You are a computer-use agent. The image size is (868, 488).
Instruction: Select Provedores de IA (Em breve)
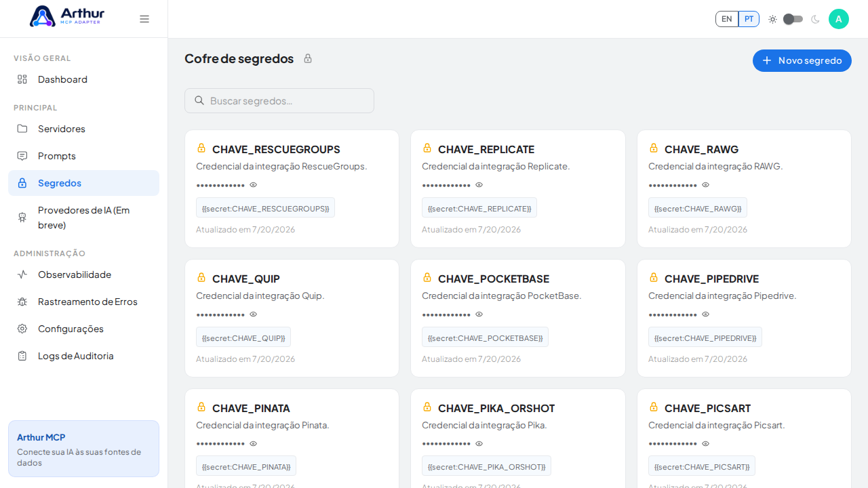pos(83,217)
